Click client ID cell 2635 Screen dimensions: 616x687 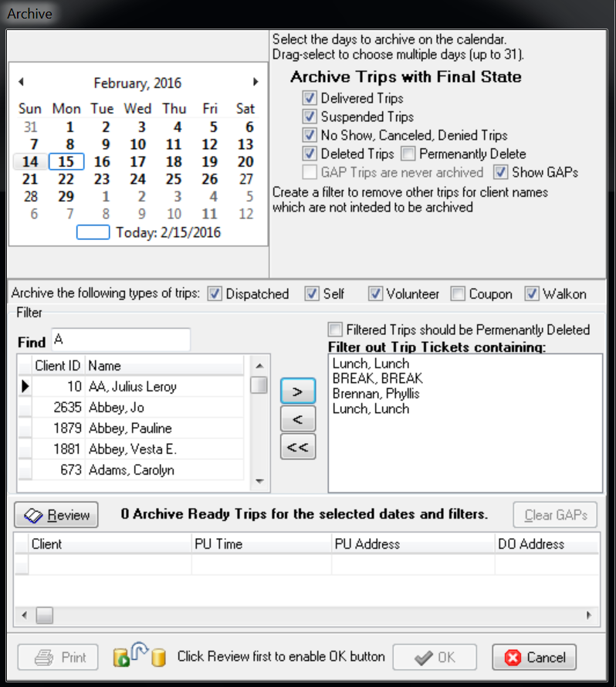click(x=59, y=408)
